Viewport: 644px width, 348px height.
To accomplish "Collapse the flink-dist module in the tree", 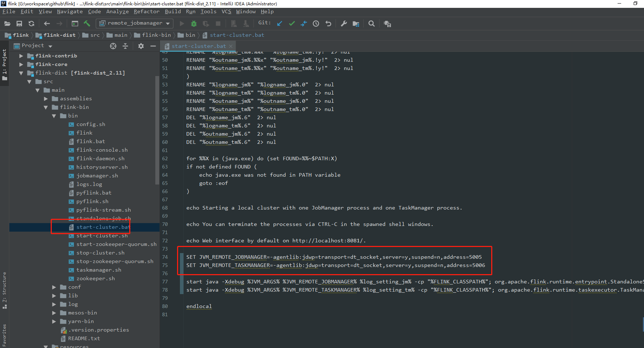I will (x=21, y=73).
